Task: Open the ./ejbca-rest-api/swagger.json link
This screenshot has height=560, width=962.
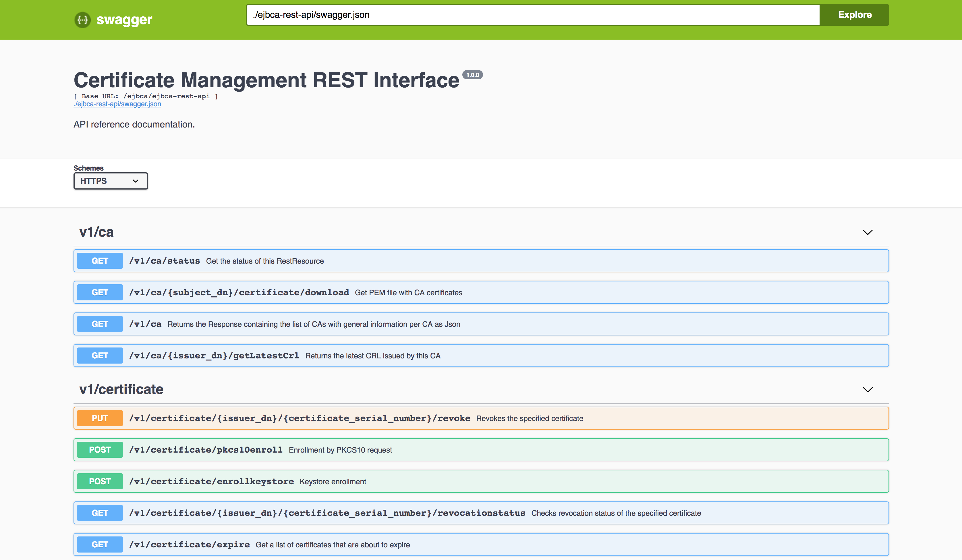Action: pyautogui.click(x=117, y=104)
